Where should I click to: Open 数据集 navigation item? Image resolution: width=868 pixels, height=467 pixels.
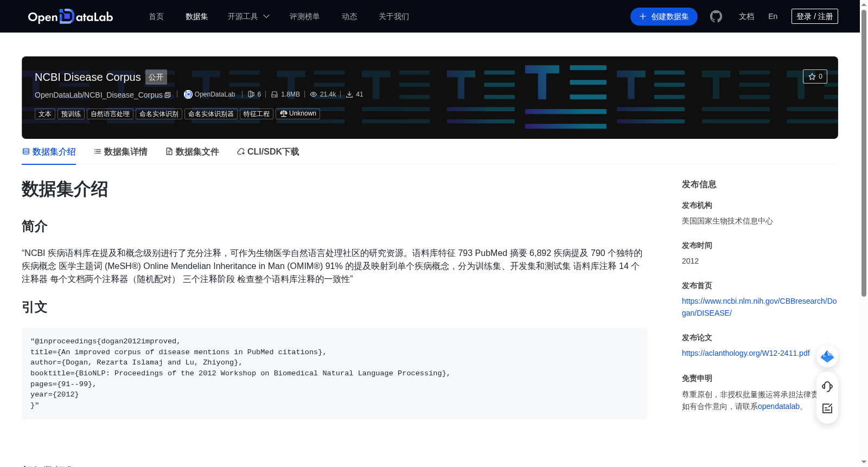click(197, 16)
